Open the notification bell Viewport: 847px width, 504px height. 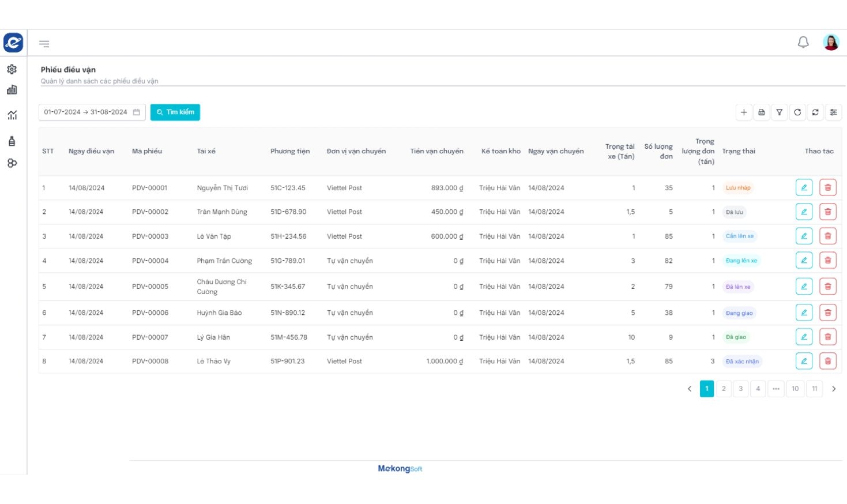[x=803, y=43]
